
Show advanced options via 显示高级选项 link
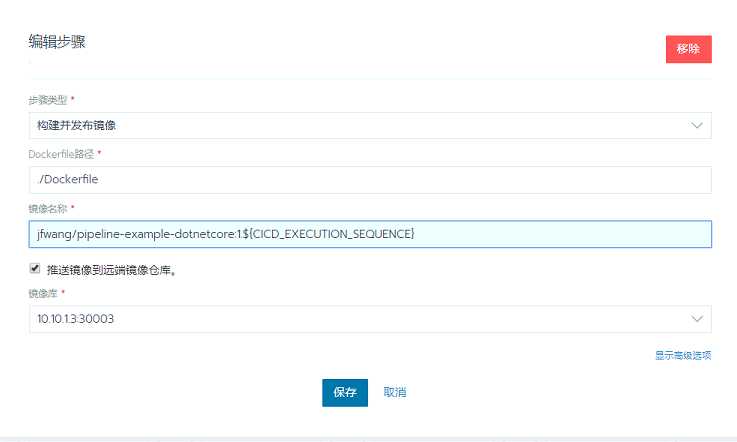(683, 355)
